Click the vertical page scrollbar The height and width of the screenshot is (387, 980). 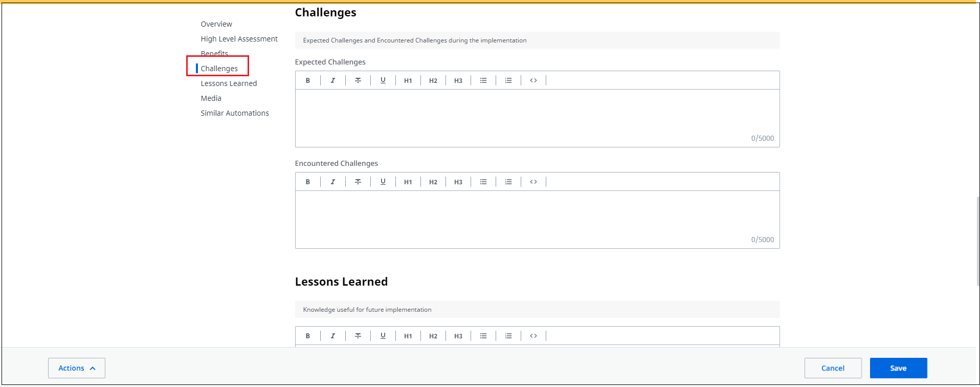(x=978, y=241)
